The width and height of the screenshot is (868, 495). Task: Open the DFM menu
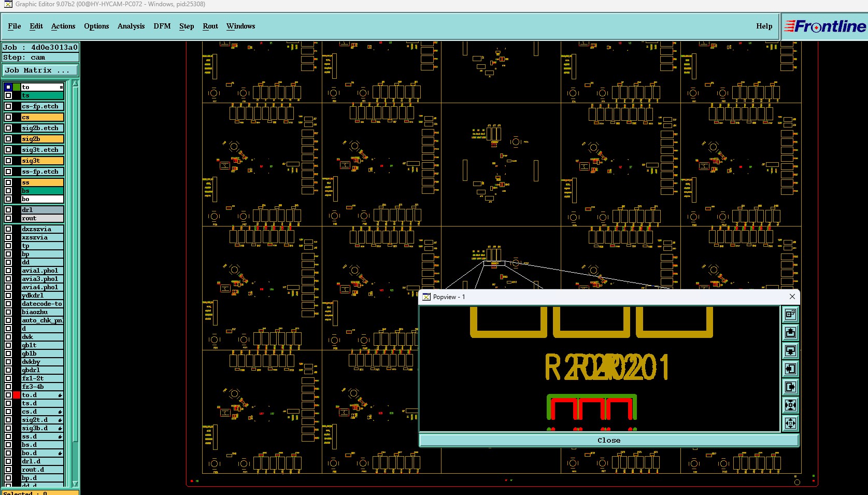162,26
